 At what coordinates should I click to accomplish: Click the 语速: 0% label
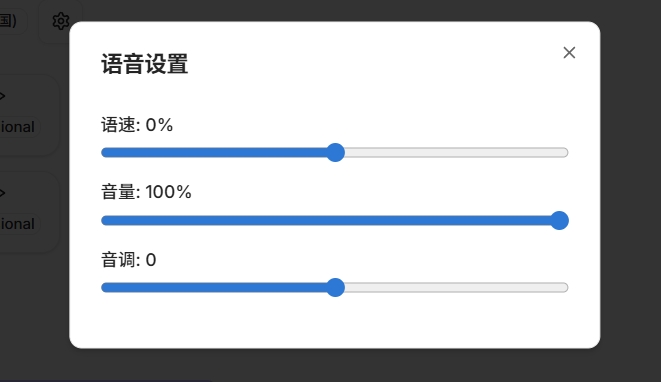(137, 125)
